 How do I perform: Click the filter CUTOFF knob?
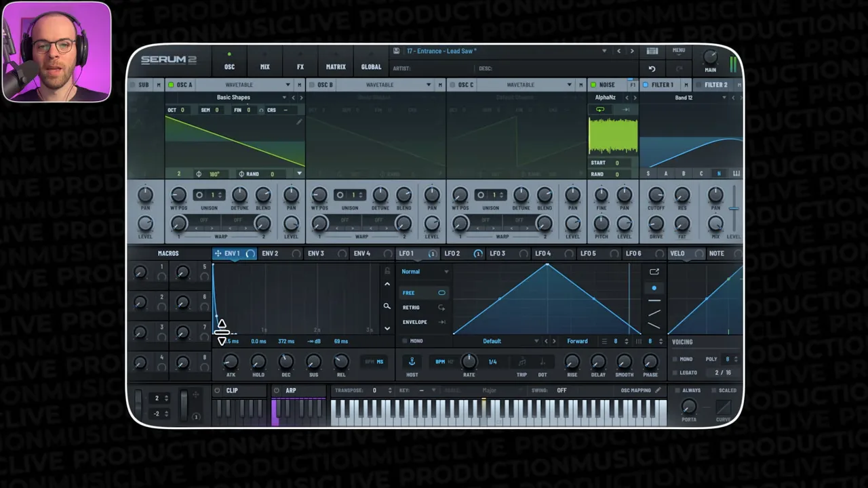tap(656, 195)
